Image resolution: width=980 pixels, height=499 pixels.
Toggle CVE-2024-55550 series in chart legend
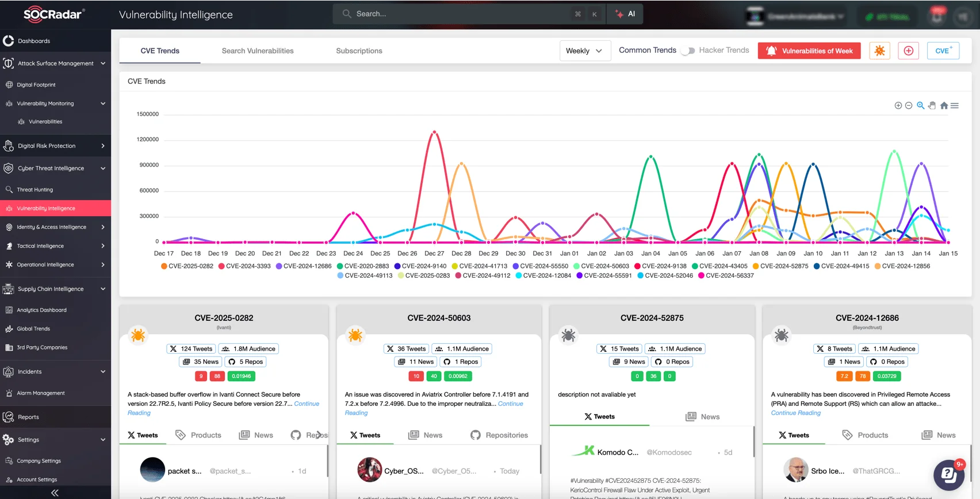[541, 266]
